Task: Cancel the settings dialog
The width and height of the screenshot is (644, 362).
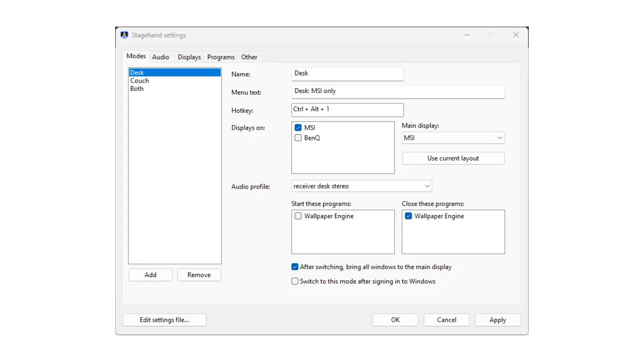Action: pos(447,320)
